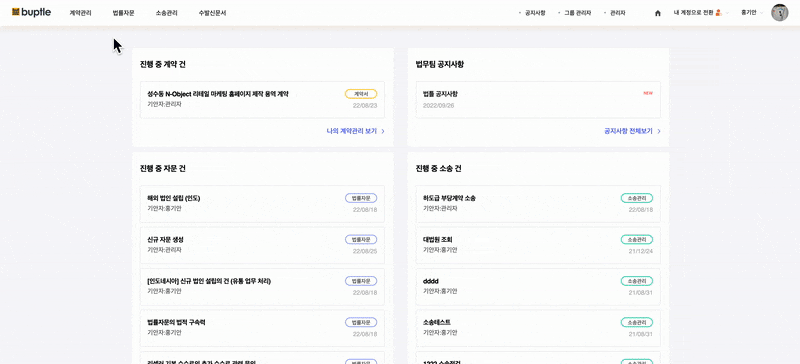The height and width of the screenshot is (364, 800).
Task: Open the 법률자문 menu
Action: pos(123,13)
